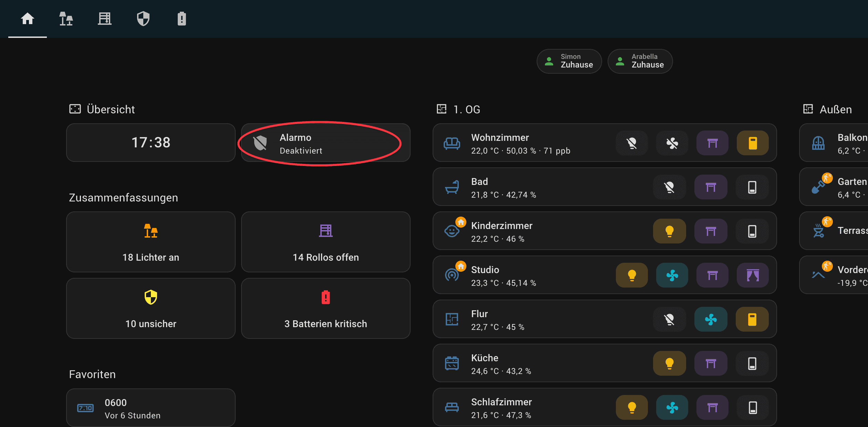This screenshot has width=868, height=427.
Task: Click the Wohnzimmer fan off icon
Action: tap(672, 143)
